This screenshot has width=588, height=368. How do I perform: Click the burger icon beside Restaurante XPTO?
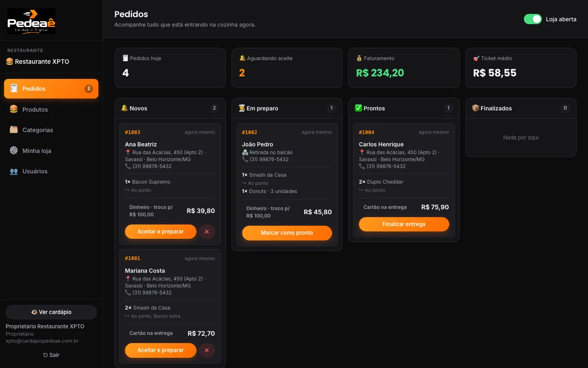10,61
